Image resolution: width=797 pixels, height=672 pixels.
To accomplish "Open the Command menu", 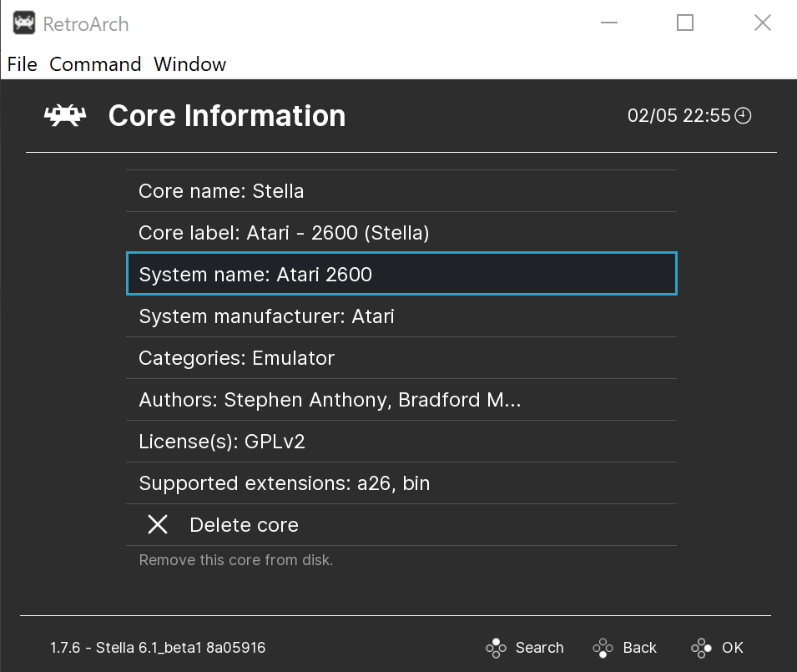I will (95, 64).
